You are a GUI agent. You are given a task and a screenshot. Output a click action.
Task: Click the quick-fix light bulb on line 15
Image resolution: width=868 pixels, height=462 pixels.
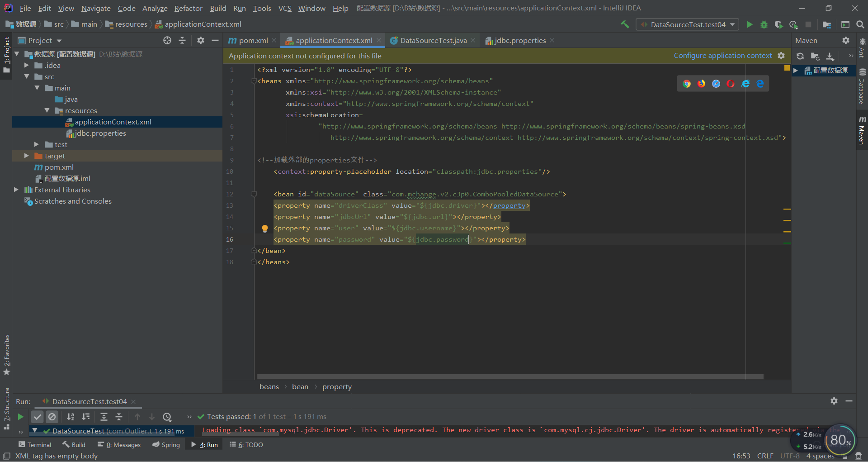(265, 229)
